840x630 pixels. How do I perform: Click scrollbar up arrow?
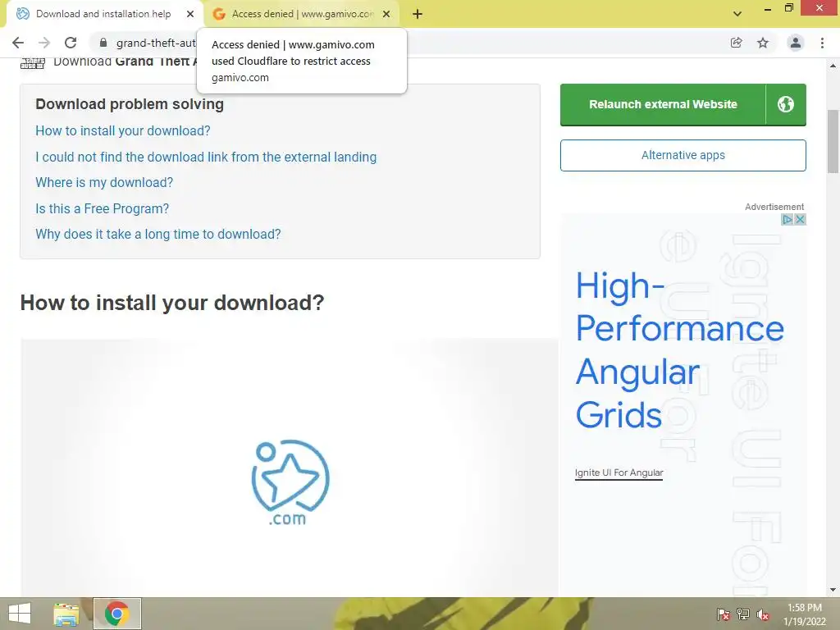(x=833, y=66)
